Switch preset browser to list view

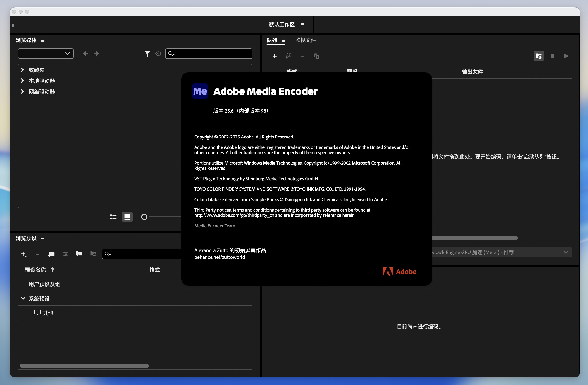point(113,217)
